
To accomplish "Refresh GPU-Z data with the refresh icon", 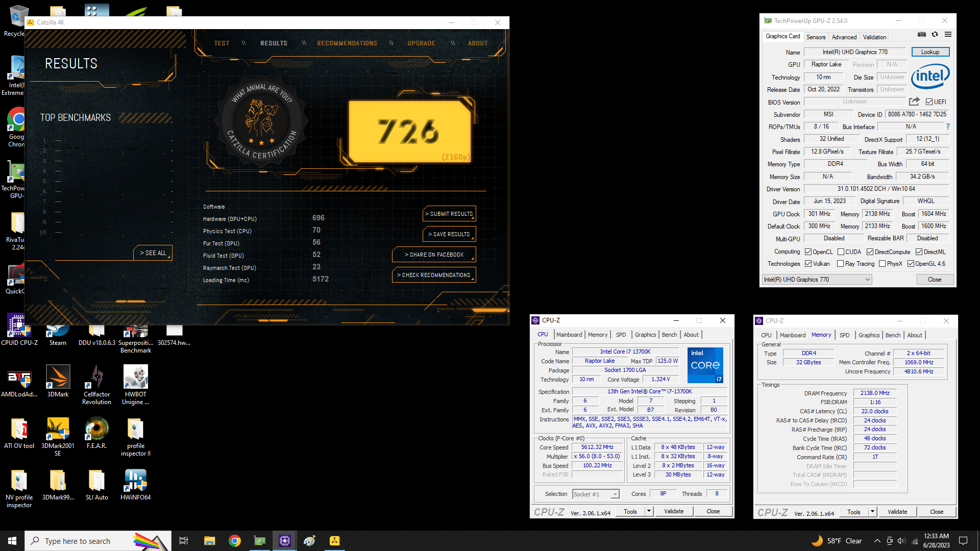I will (935, 35).
